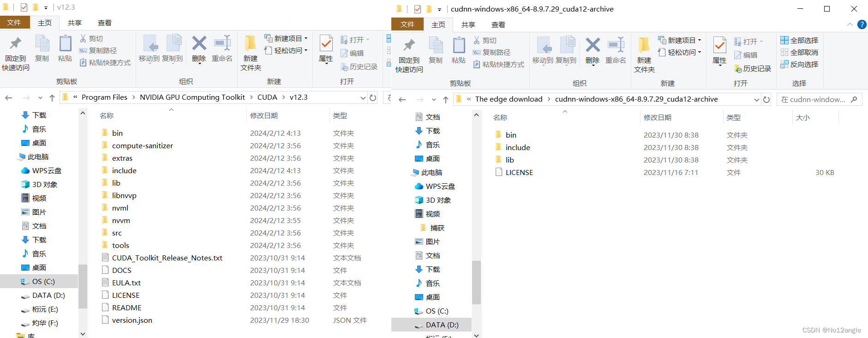Click the Delete (删除) icon in cudnn window

pyautogui.click(x=593, y=45)
